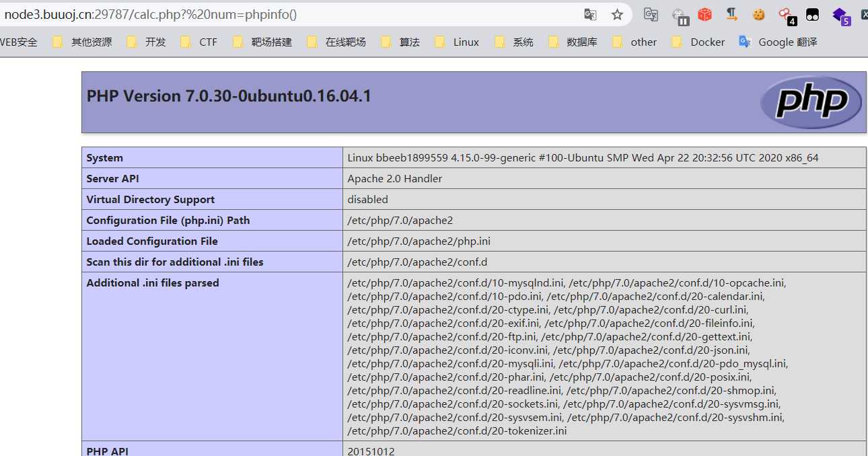Click the translate page icon in address bar
Viewport: 868px width, 456px height.
tap(590, 14)
